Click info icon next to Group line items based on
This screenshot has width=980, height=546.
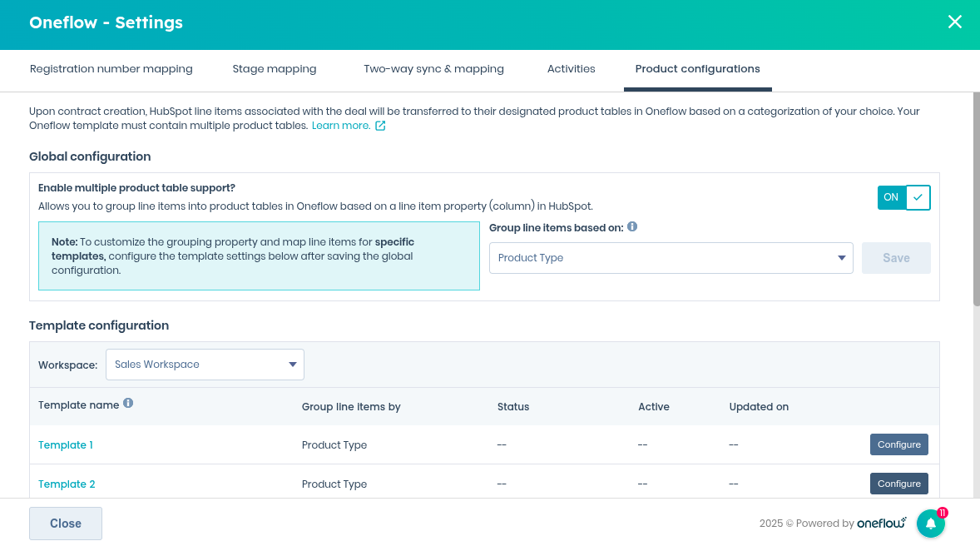[x=632, y=226]
